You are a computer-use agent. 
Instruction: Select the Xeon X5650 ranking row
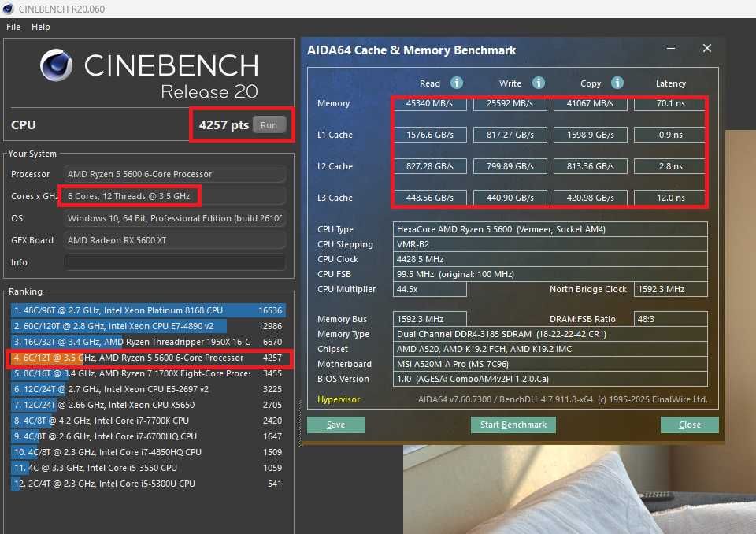(x=148, y=405)
